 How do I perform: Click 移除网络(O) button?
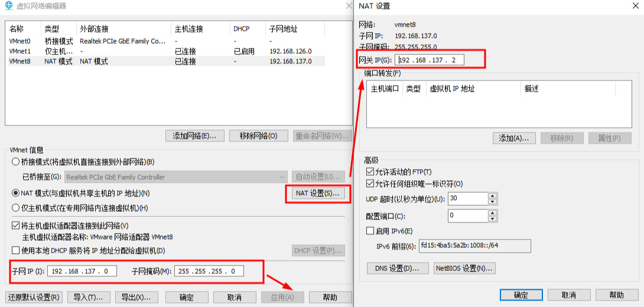coord(259,135)
